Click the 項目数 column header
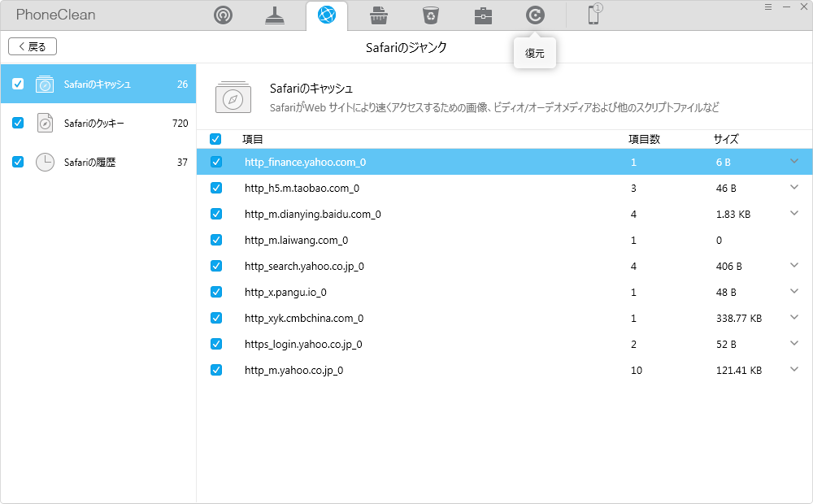Screen dimensions: 813x504 coord(644,139)
